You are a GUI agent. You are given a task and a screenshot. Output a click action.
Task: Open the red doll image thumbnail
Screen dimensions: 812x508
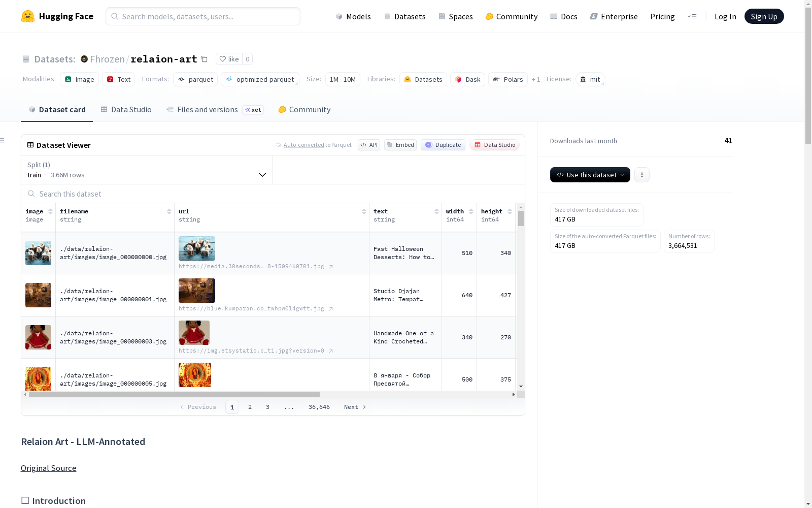click(39, 337)
